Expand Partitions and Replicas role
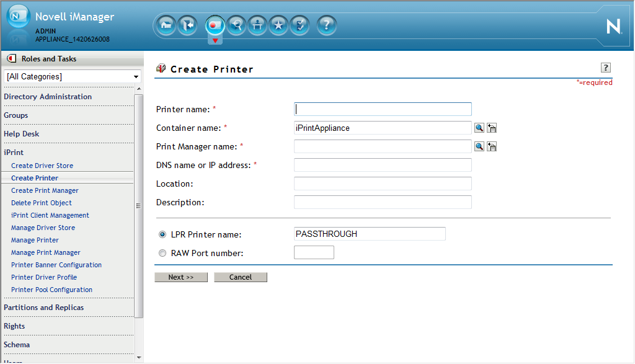635x364 pixels. point(44,308)
